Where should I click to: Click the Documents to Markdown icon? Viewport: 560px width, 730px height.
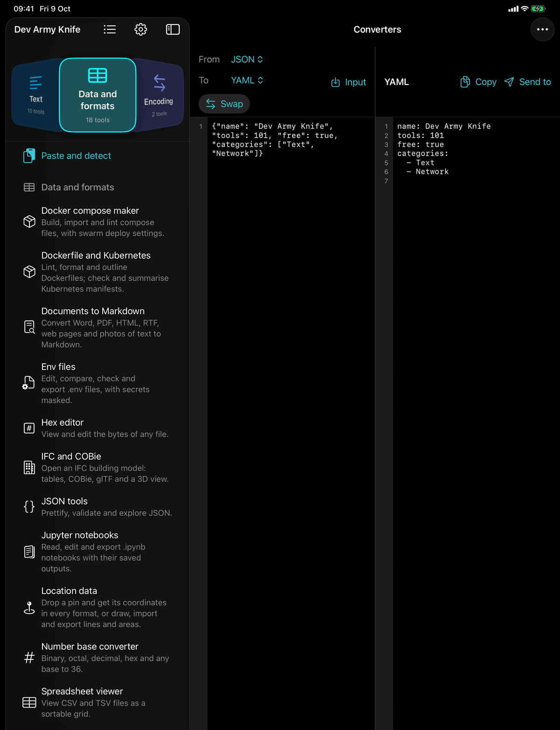point(29,327)
